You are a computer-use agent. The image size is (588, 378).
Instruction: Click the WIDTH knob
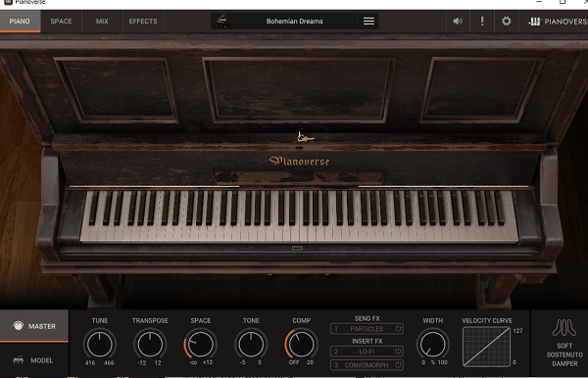(x=432, y=344)
